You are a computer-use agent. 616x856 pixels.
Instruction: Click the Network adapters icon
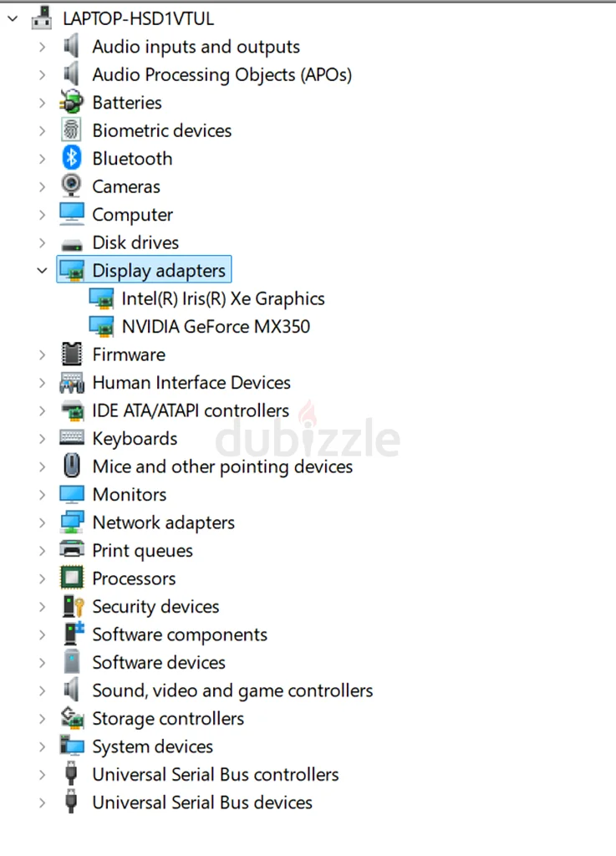pos(72,522)
